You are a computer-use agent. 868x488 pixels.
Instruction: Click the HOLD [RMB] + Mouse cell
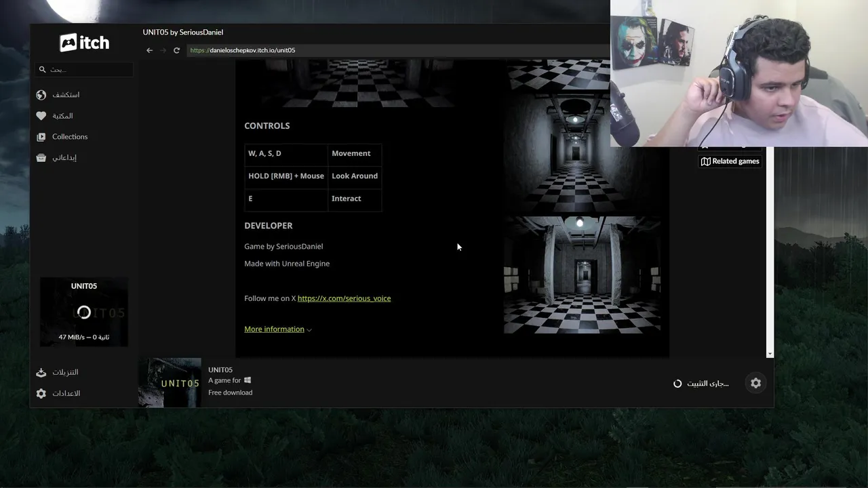286,176
